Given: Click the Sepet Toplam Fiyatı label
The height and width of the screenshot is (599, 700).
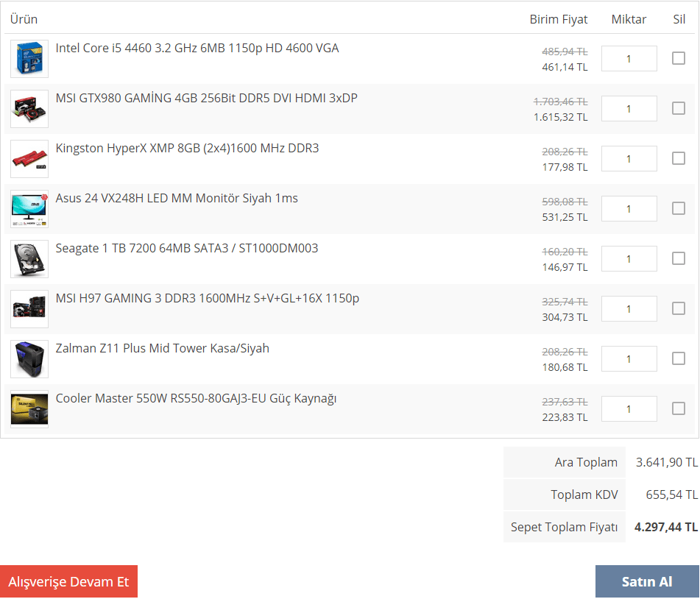Looking at the screenshot, I should [564, 527].
